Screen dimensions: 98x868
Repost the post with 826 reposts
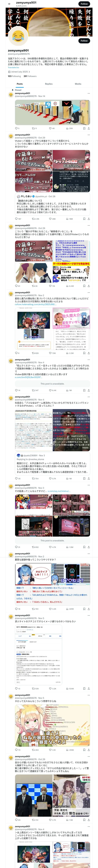35,353
